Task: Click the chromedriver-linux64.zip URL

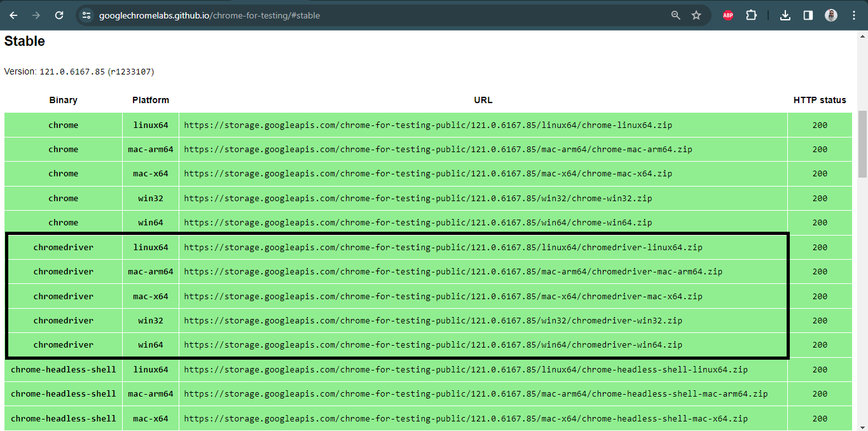Action: click(x=443, y=248)
